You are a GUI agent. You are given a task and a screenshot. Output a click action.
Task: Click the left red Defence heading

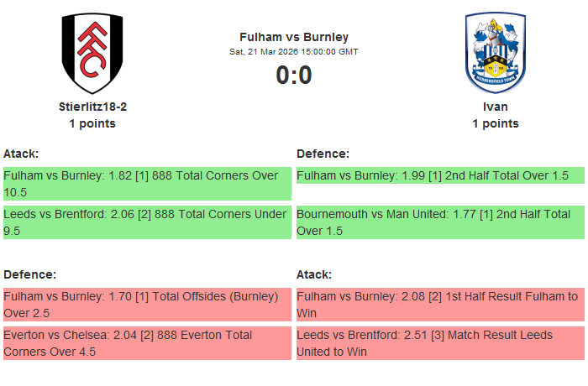[x=29, y=274]
